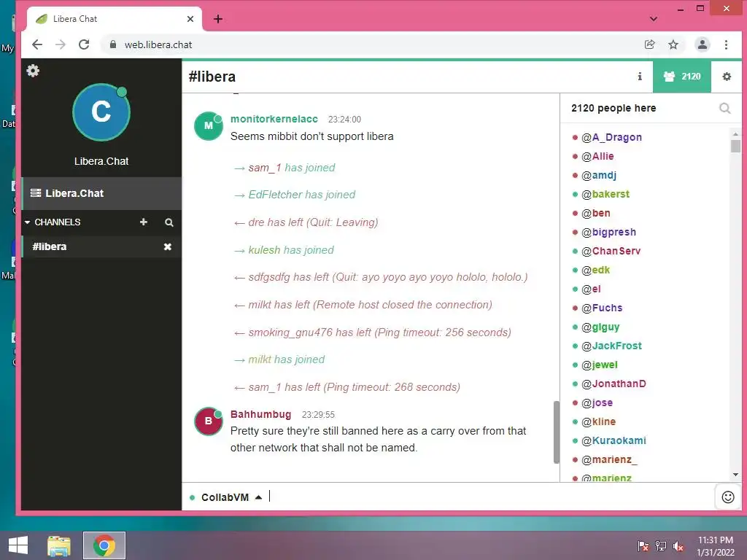Image resolution: width=747 pixels, height=560 pixels.
Task: Click Chrome icon in taskbar
Action: click(104, 545)
